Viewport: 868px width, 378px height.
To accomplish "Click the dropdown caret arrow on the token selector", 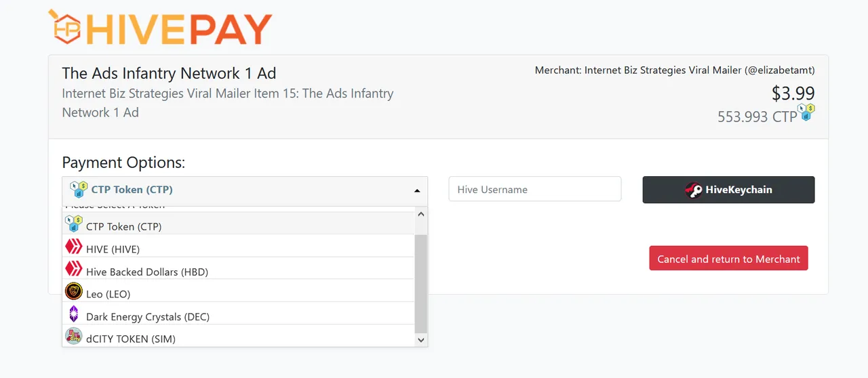I will point(417,190).
